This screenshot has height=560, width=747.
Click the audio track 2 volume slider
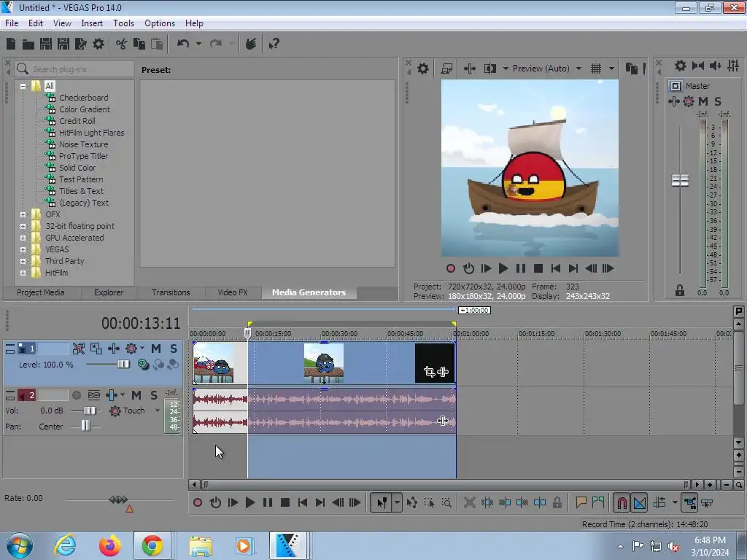(89, 411)
